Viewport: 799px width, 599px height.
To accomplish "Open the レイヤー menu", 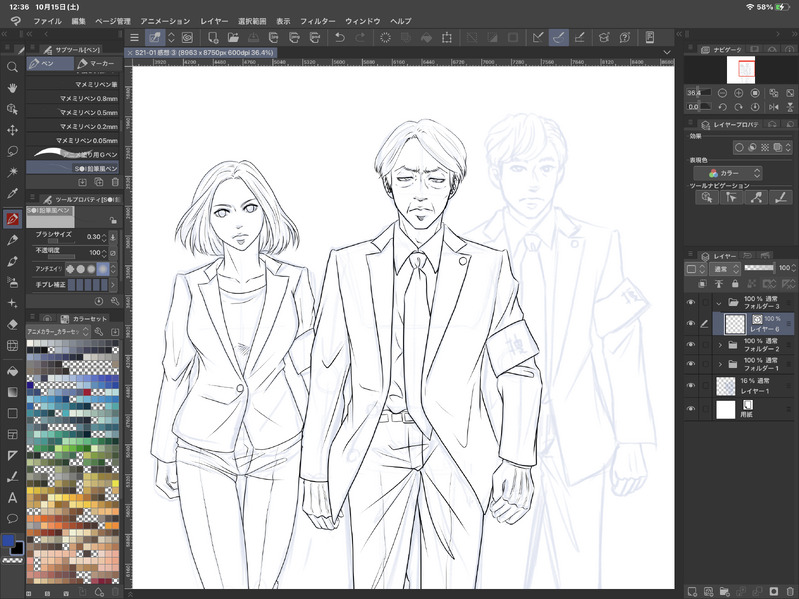I will 214,20.
